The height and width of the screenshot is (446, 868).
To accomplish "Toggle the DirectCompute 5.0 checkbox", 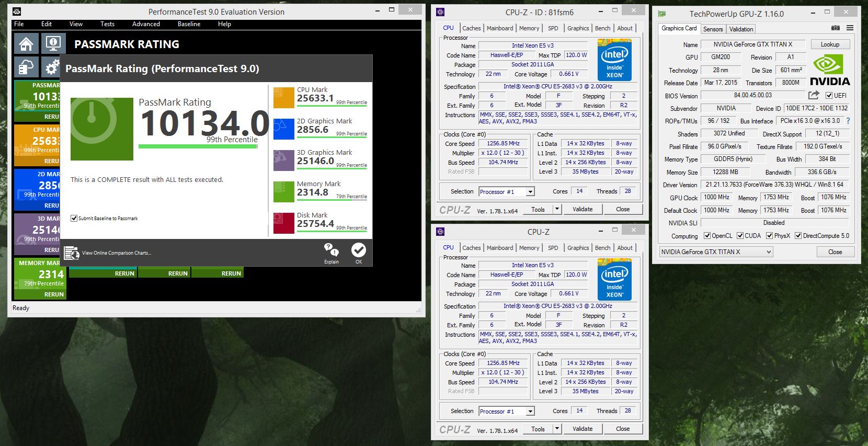I will [798, 236].
